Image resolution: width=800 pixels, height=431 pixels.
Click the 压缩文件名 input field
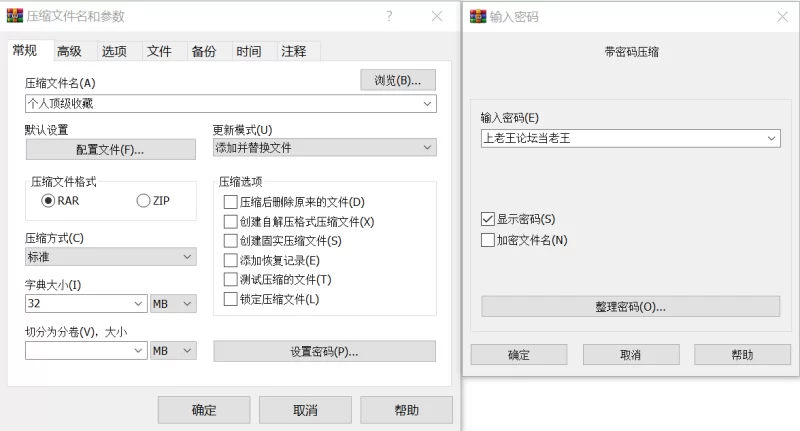tap(220, 103)
